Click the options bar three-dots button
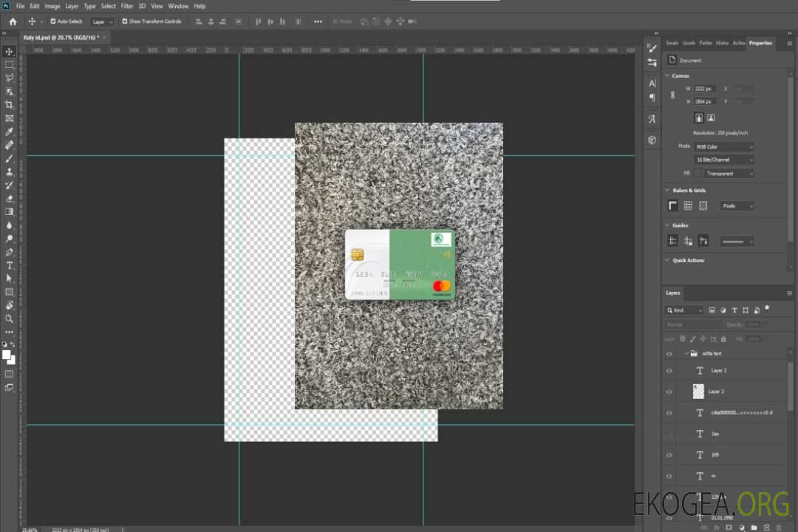The height and width of the screenshot is (532, 798). point(318,21)
